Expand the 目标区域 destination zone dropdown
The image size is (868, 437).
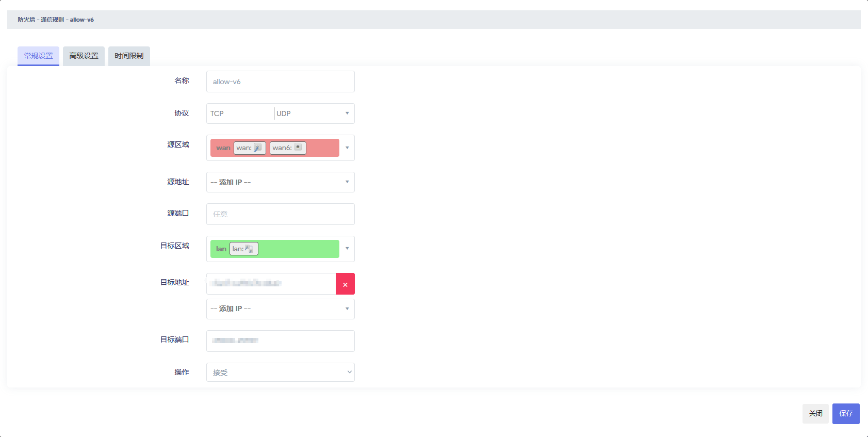click(x=347, y=249)
